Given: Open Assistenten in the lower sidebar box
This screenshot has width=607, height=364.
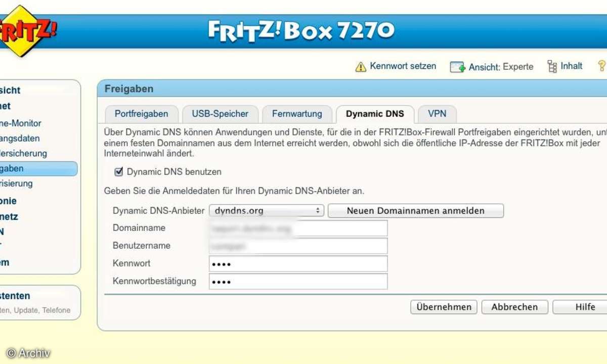Looking at the screenshot, I should coord(15,296).
